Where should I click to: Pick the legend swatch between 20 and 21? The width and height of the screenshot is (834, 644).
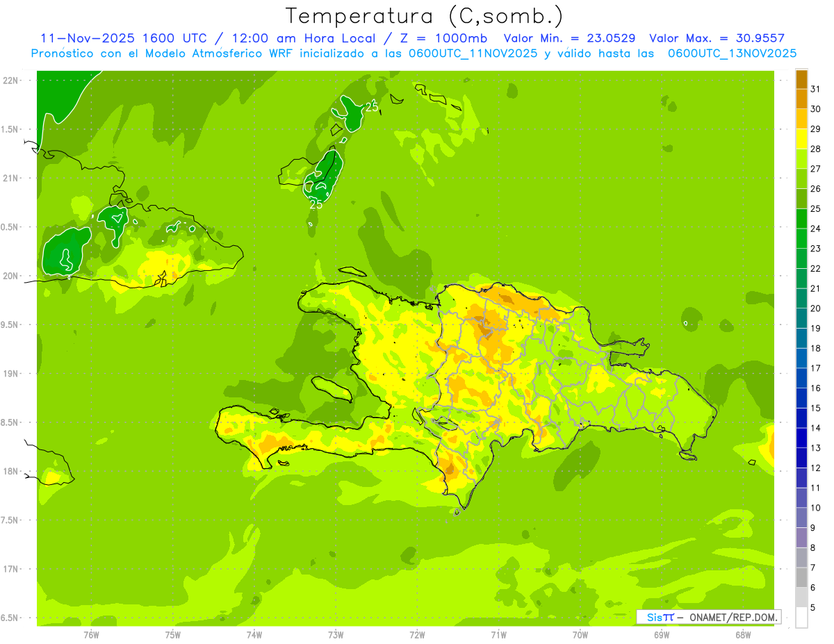click(x=801, y=298)
